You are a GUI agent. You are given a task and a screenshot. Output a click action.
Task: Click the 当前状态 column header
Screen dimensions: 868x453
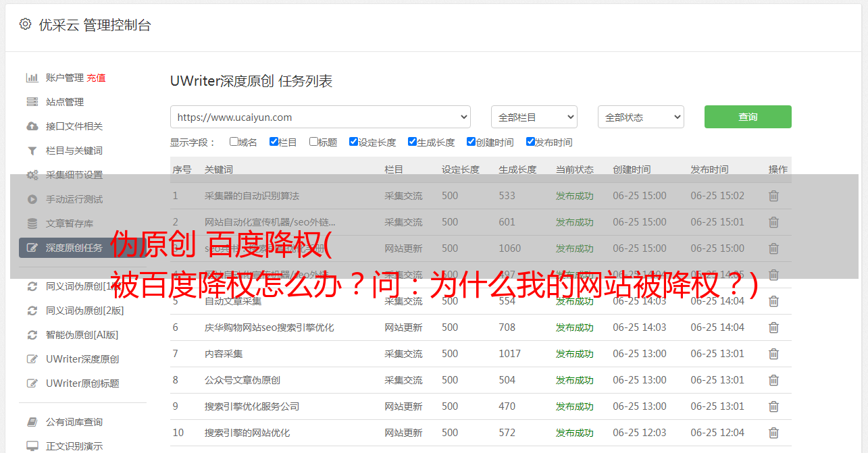575,169
